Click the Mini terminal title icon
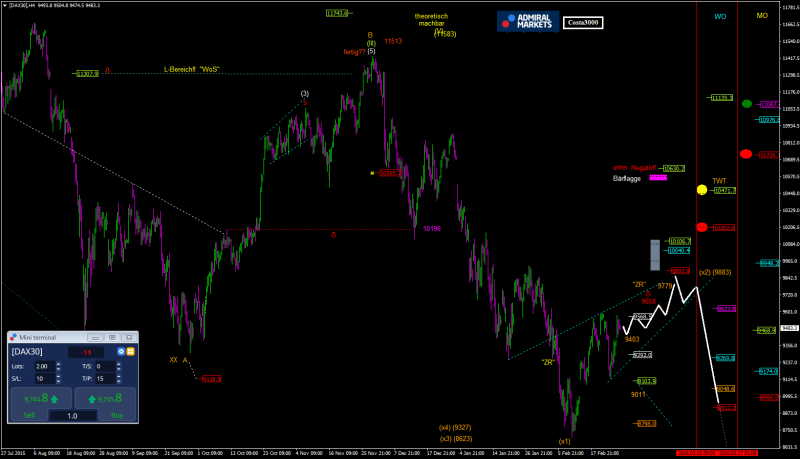The image size is (800, 459). coord(14,337)
